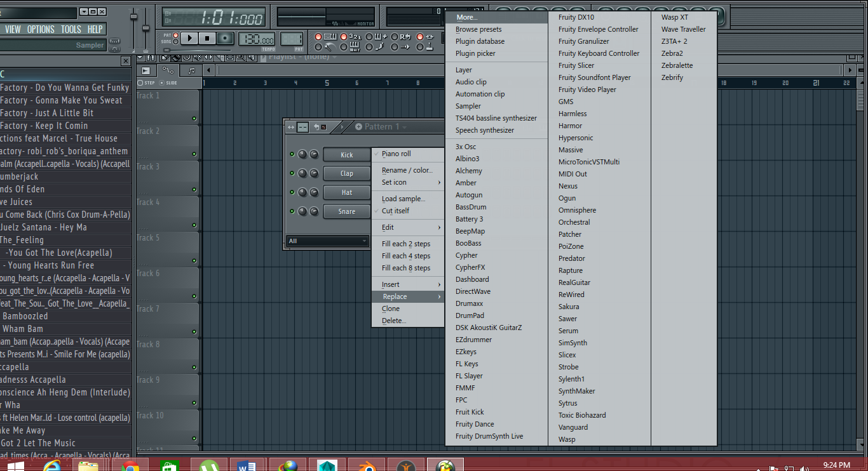Viewport: 868px width, 471px height.
Task: Choose Load sample... menu entry
Action: pos(408,199)
